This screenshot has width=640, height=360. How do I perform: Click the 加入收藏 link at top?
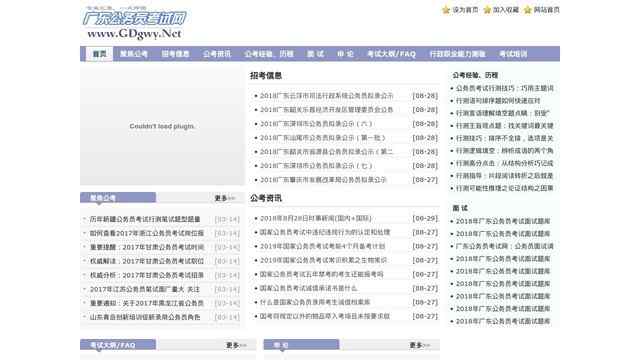click(506, 10)
